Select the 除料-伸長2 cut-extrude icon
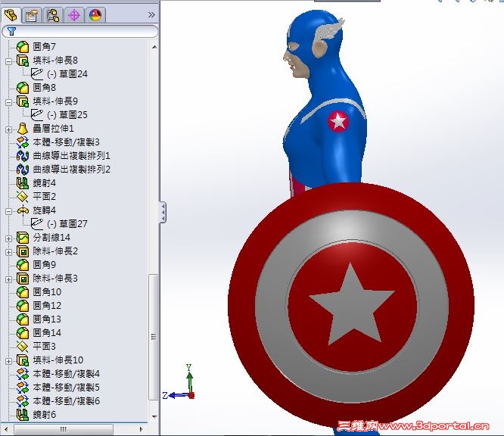This screenshot has width=504, height=436. click(23, 251)
